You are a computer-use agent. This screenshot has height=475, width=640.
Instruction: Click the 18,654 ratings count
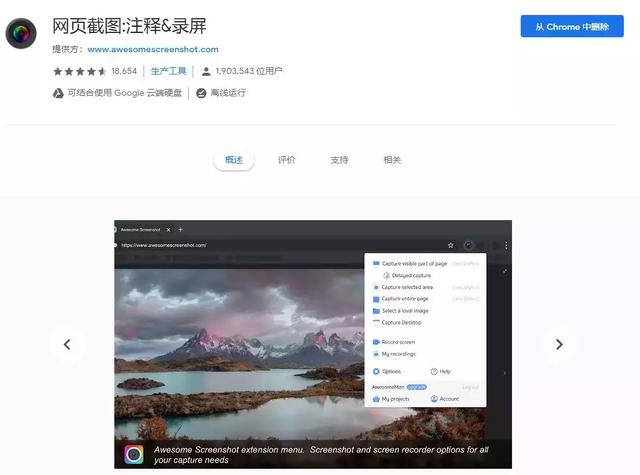124,71
